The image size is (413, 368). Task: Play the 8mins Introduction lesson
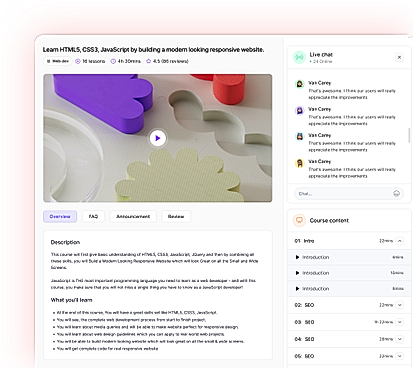297,288
